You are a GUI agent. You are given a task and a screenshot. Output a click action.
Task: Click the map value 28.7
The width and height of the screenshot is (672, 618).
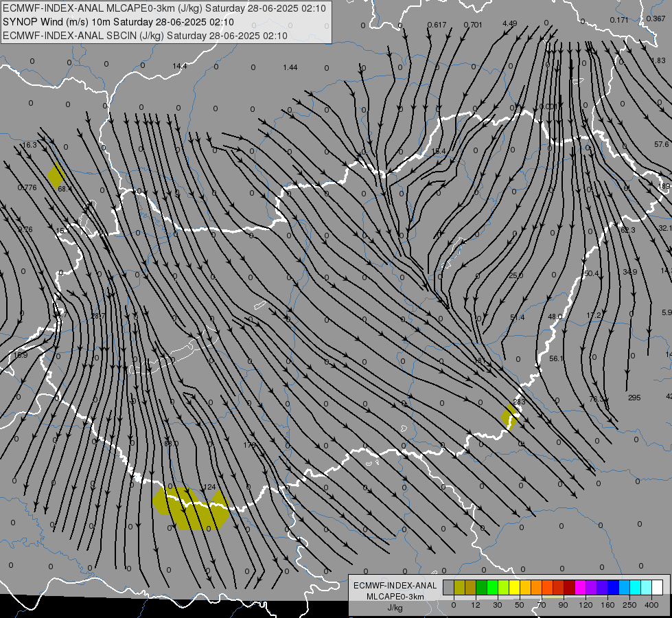[98, 316]
